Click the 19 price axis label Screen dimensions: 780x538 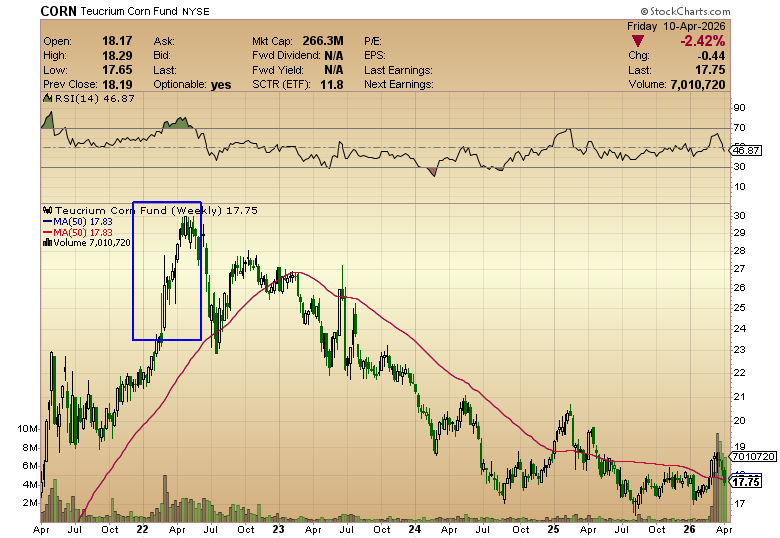click(x=739, y=447)
